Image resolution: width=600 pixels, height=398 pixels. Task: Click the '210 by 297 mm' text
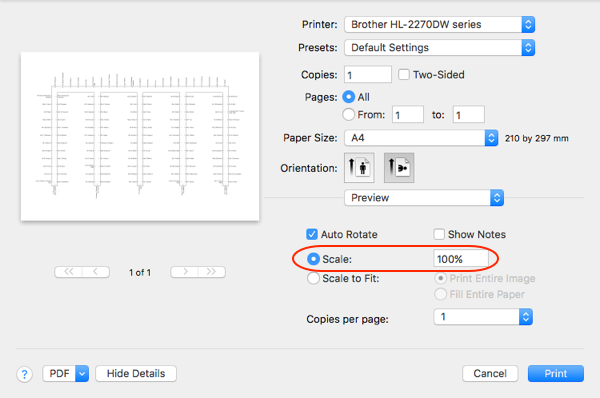point(536,138)
